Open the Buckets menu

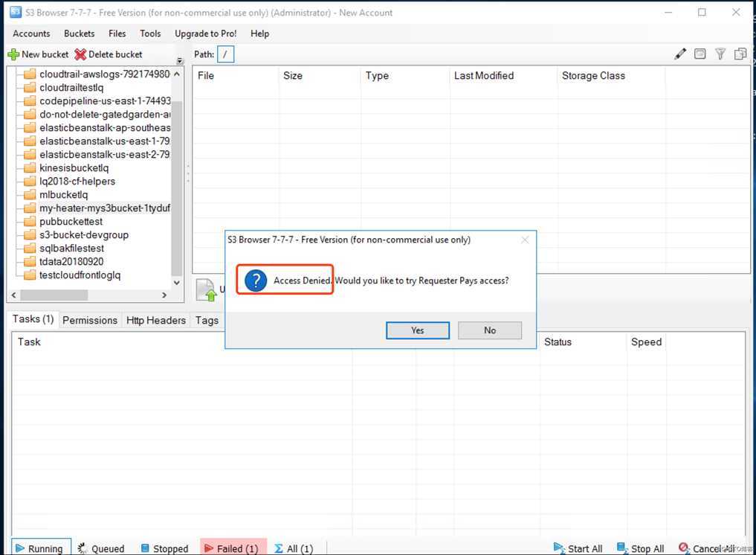(x=79, y=33)
